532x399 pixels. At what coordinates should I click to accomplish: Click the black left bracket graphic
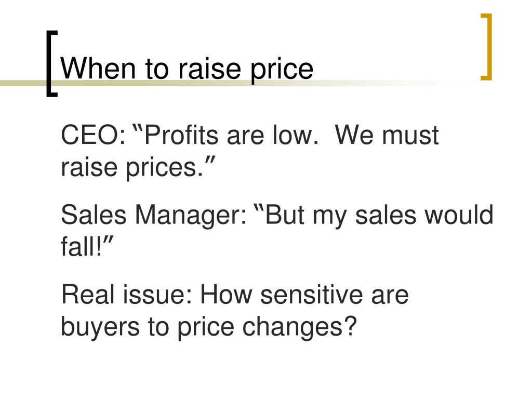click(x=52, y=64)
